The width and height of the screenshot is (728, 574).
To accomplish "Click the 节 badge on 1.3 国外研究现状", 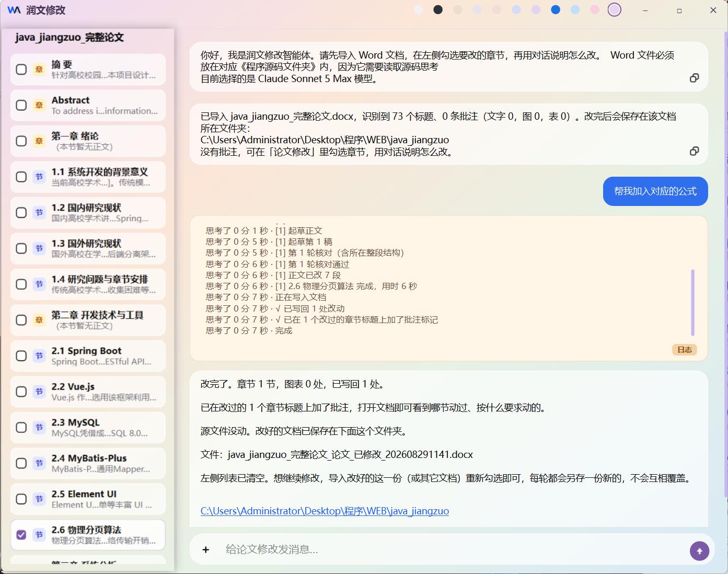I will pyautogui.click(x=39, y=248).
